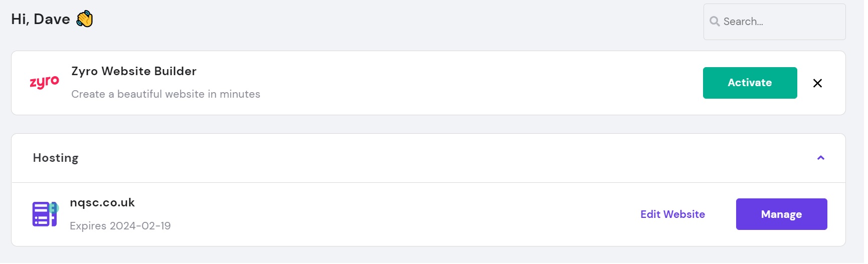Image resolution: width=868 pixels, height=264 pixels.
Task: Click the nqsc.co.uk hosting row
Action: coord(428,214)
